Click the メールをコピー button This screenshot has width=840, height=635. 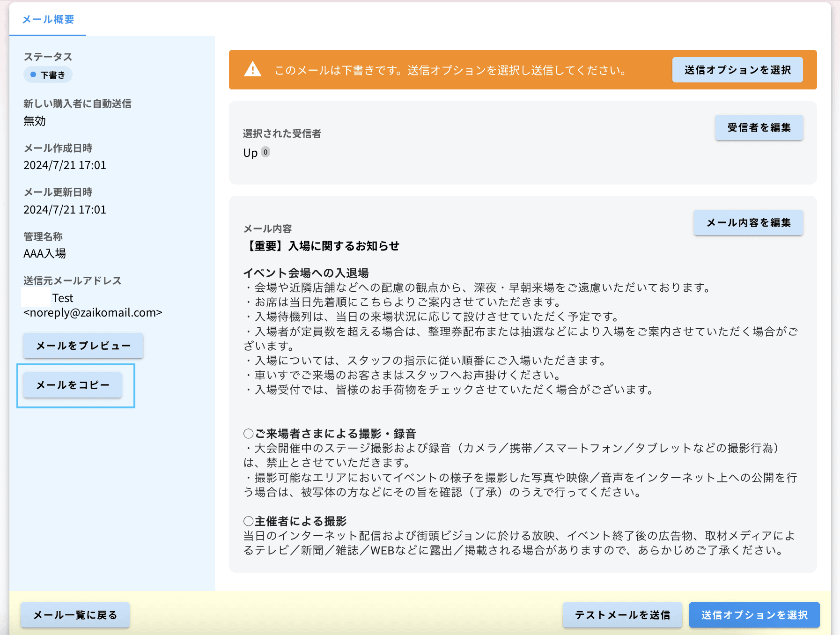click(73, 385)
